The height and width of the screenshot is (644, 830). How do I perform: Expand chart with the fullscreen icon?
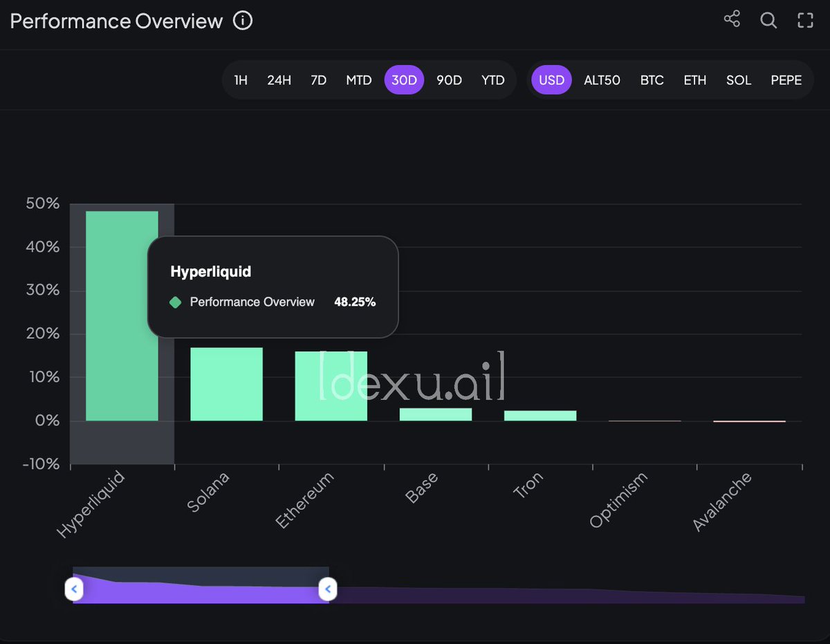[805, 20]
